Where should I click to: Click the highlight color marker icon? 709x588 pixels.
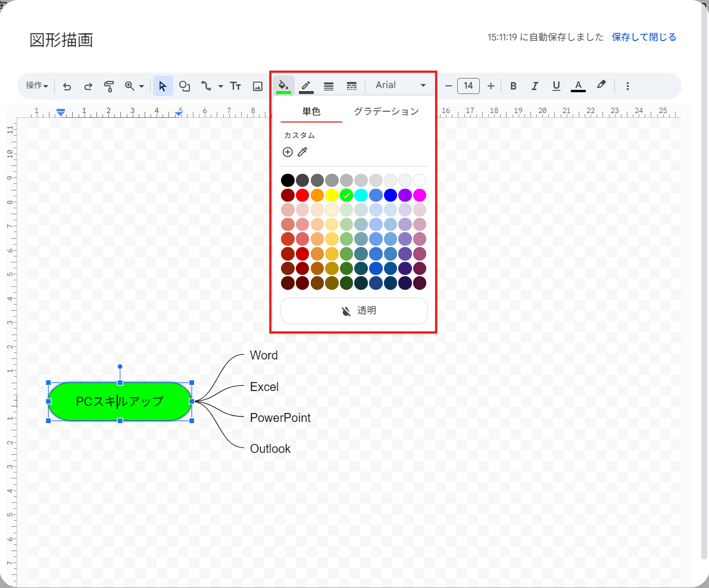[601, 85]
